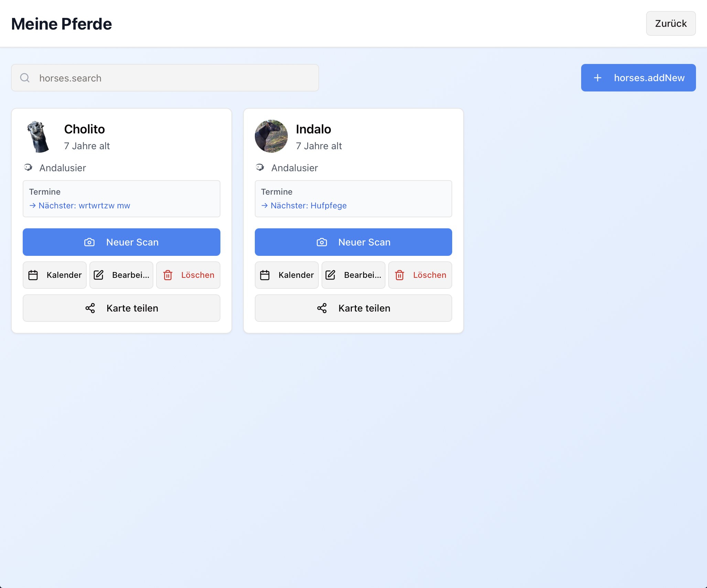Screen dimensions: 707x588
Task: Click the magnifier icon in search bar
Action: click(25, 78)
